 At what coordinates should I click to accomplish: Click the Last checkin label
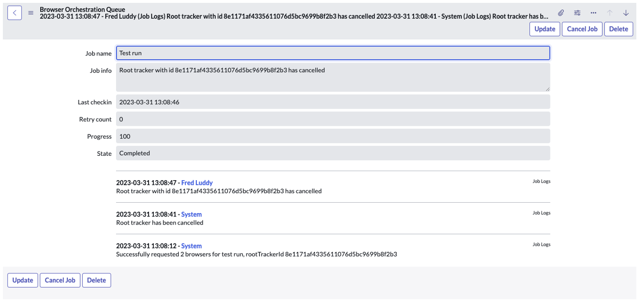(x=95, y=102)
